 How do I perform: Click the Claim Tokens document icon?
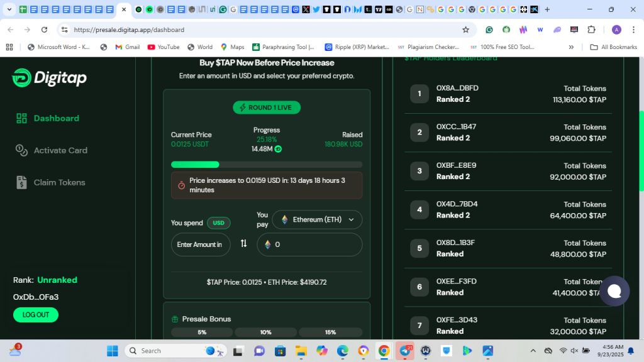click(21, 182)
